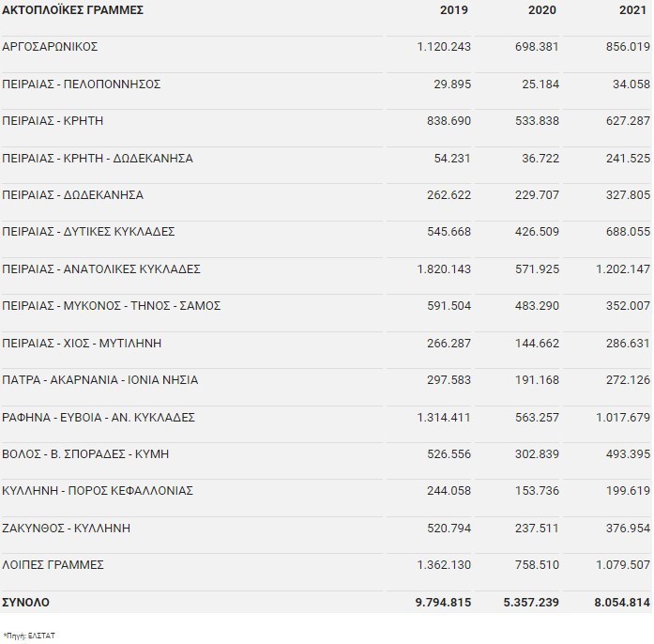Select the ΠΕΙΡΑΙΑΣ - ΠΕΛΟΠΟΝΝΗΣΟΣ row label
The height and width of the screenshot is (644, 654).
tap(82, 84)
